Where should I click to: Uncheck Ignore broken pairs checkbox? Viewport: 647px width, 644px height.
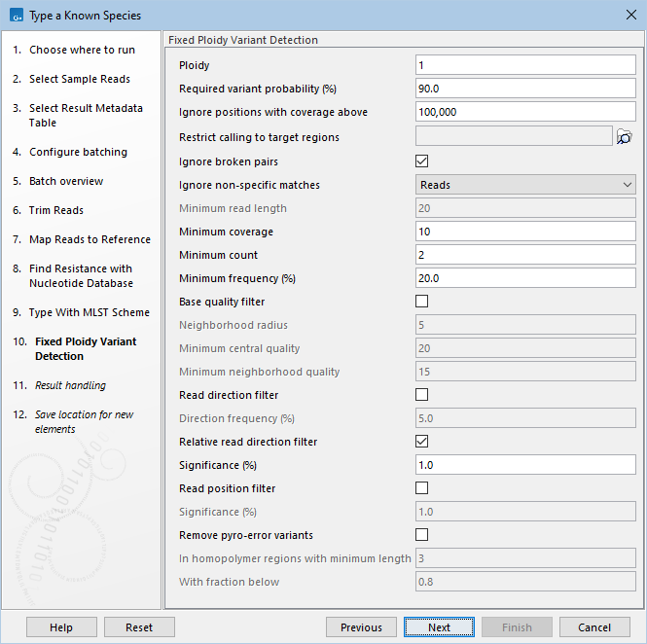421,161
